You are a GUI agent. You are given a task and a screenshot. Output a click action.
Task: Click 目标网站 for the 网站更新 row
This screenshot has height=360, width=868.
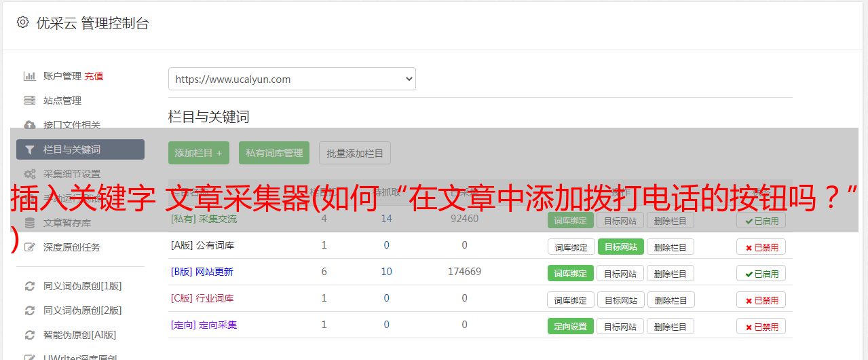pyautogui.click(x=620, y=274)
